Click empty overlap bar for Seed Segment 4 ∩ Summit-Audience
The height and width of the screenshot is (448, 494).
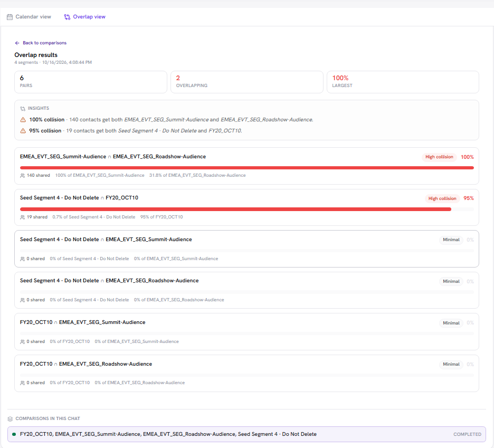(x=246, y=251)
